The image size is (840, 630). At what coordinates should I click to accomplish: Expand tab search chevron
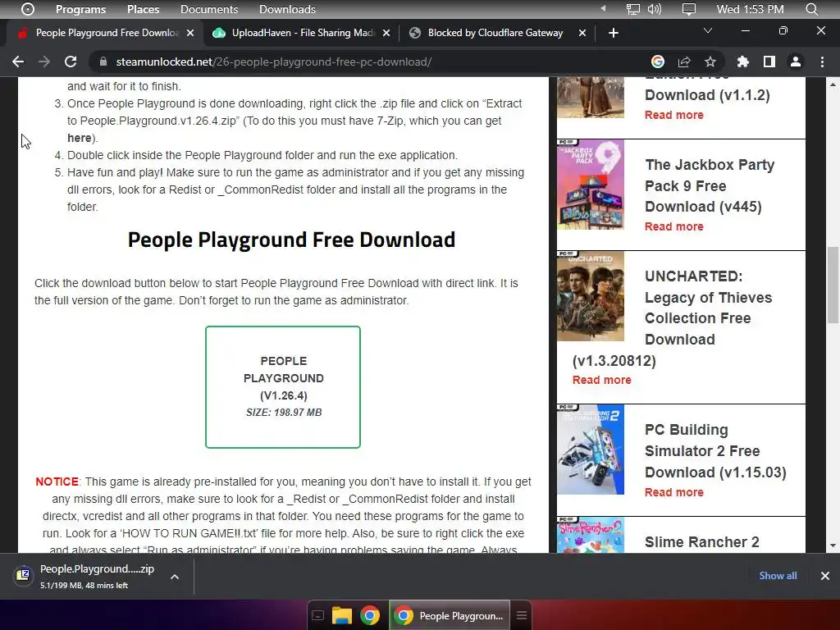[708, 30]
